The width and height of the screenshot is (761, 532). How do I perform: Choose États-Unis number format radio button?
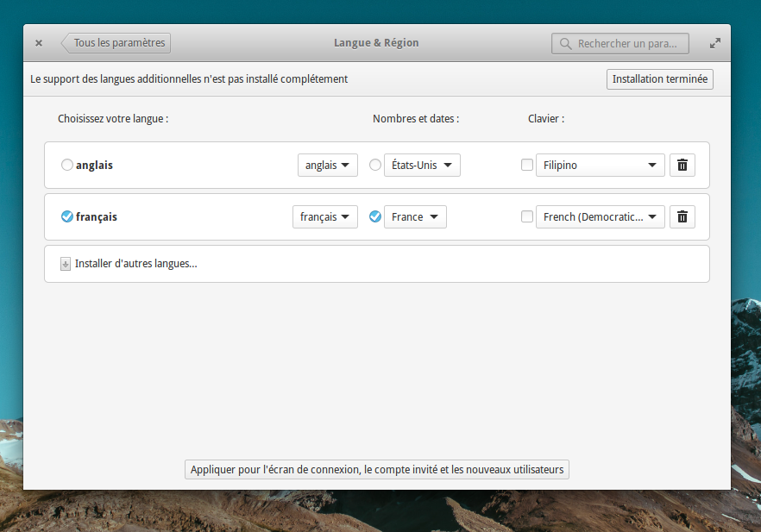click(375, 165)
